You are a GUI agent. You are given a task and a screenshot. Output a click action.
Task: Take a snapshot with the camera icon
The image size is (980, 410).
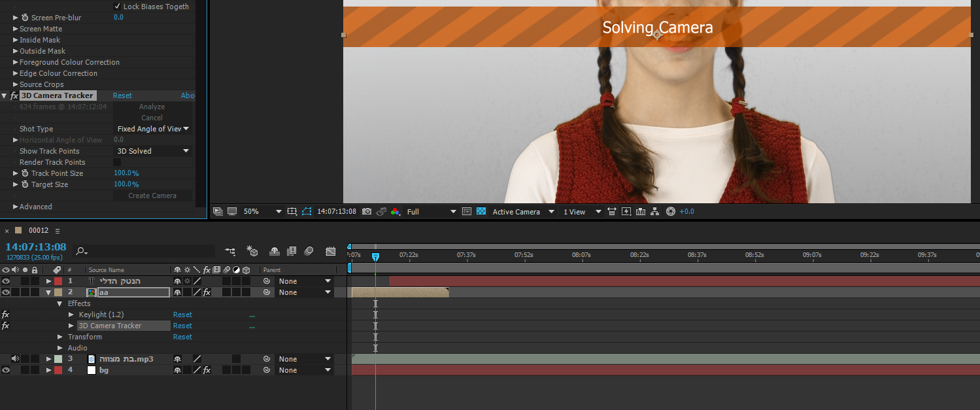[x=367, y=212]
